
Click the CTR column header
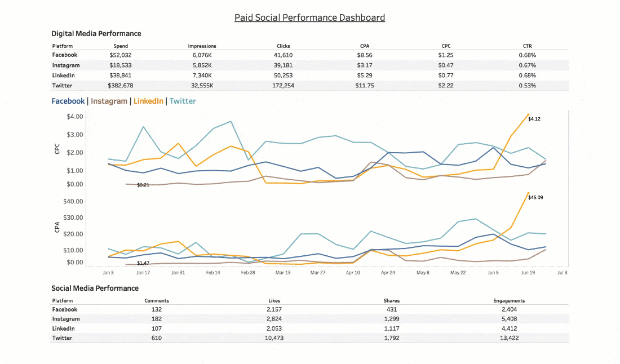527,46
